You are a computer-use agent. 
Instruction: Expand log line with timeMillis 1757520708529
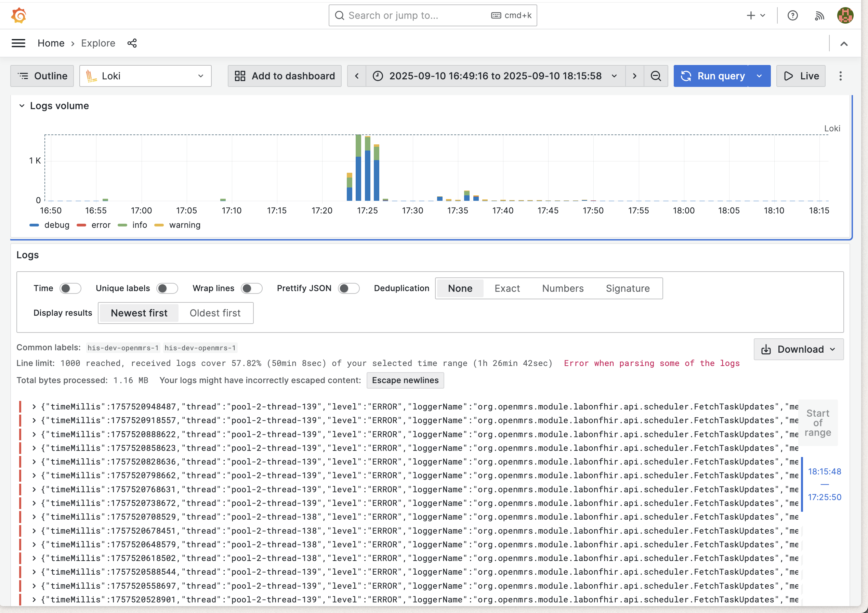[34, 517]
